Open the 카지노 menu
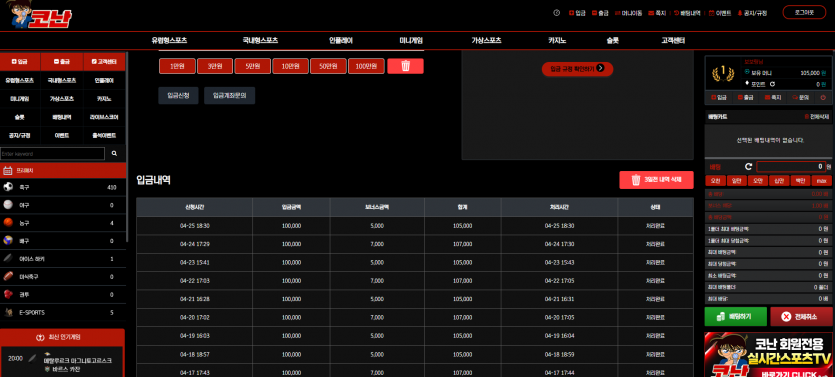This screenshot has height=377, width=835. [557, 40]
